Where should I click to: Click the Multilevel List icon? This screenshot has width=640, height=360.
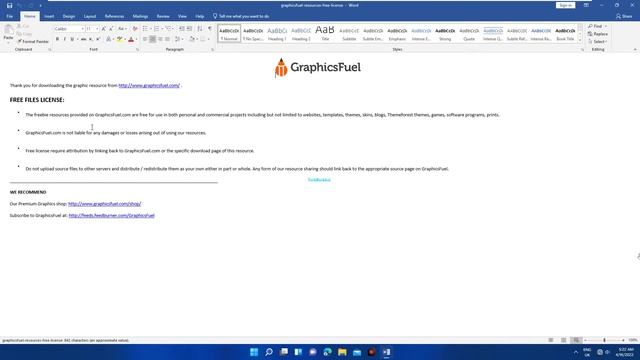pyautogui.click(x=168, y=29)
